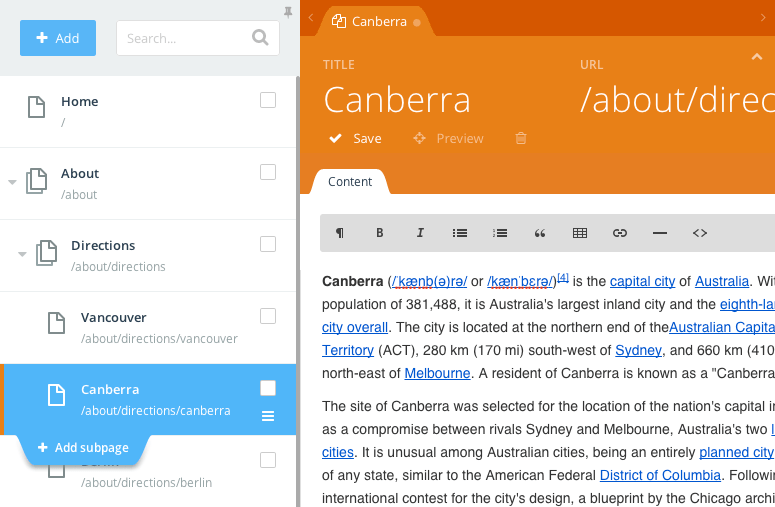
Task: Toggle bold formatting in editor toolbar
Action: tap(380, 233)
